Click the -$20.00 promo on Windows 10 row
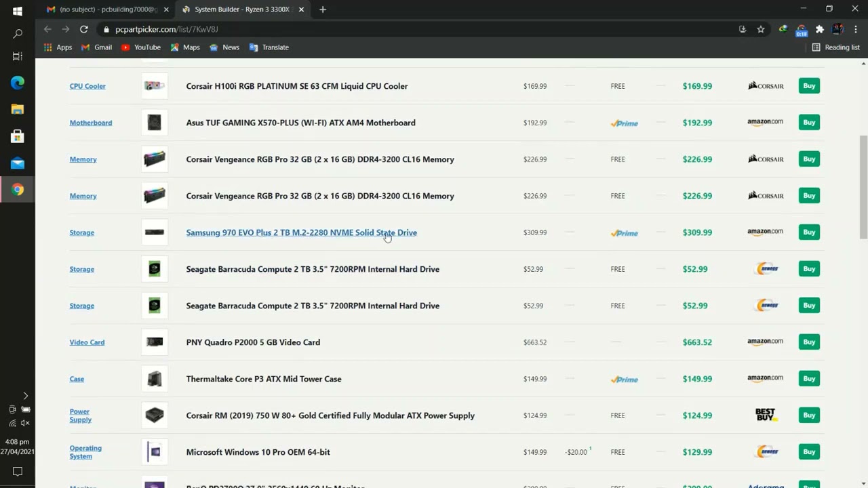The height and width of the screenshot is (488, 868). [x=577, y=452]
